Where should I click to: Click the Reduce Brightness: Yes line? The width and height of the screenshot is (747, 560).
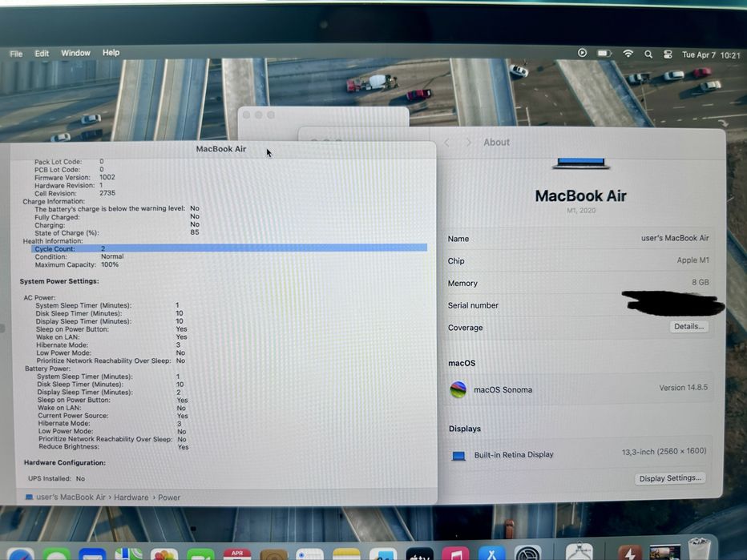(114, 446)
